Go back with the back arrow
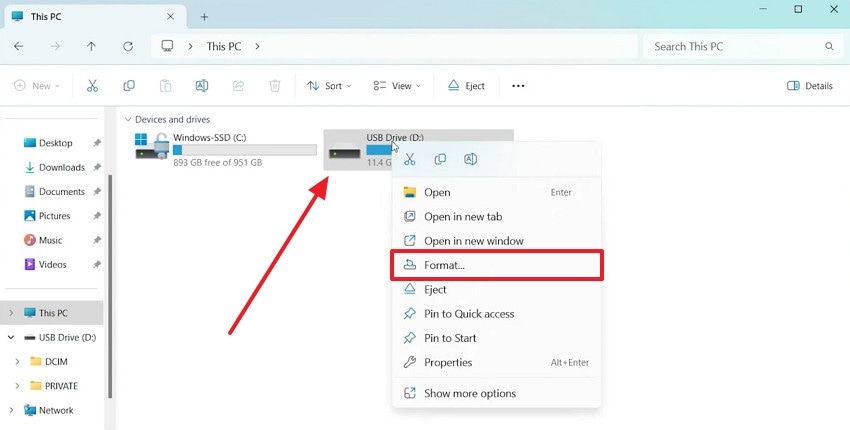The height and width of the screenshot is (430, 850). point(19,47)
